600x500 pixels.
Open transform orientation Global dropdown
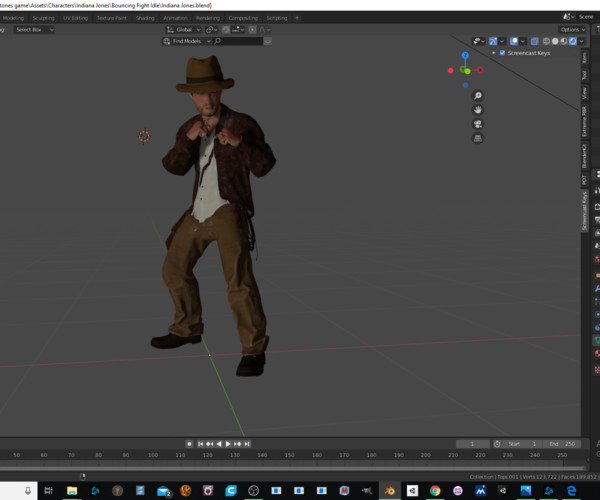(x=184, y=29)
